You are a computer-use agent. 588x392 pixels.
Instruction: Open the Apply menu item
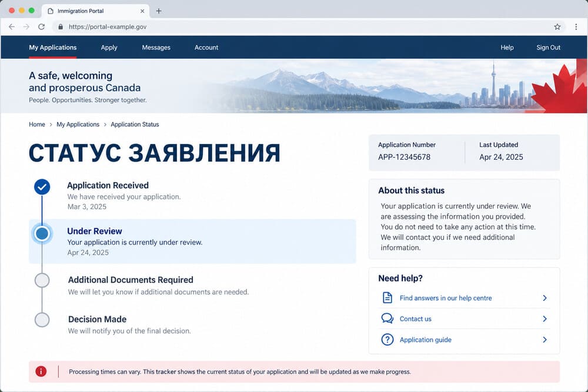109,48
